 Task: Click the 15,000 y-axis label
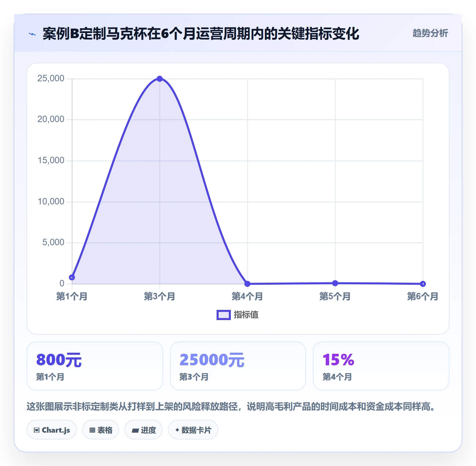(x=51, y=161)
